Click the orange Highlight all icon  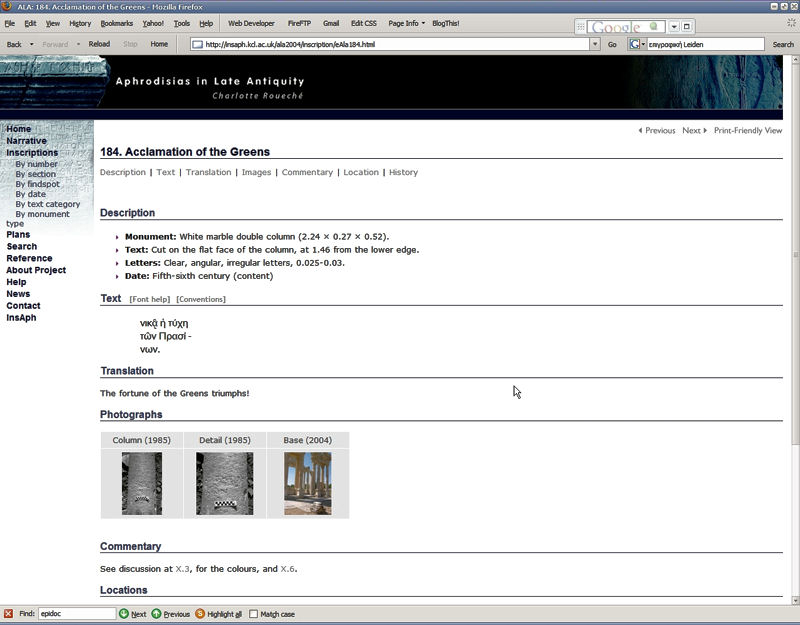tap(200, 614)
